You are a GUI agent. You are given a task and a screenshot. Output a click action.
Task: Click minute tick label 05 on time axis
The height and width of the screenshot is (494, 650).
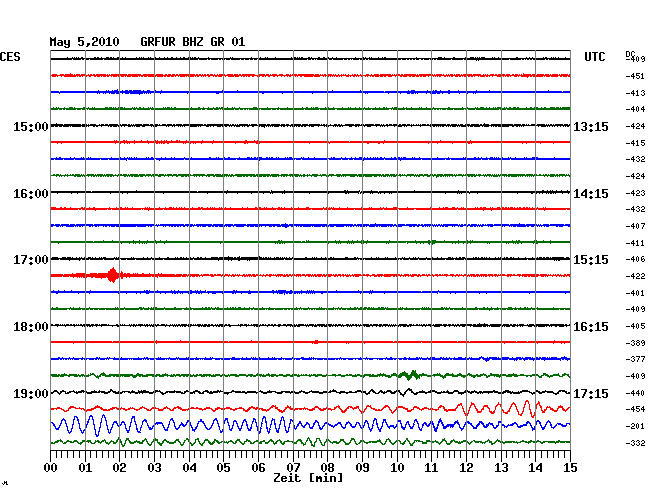point(223,467)
